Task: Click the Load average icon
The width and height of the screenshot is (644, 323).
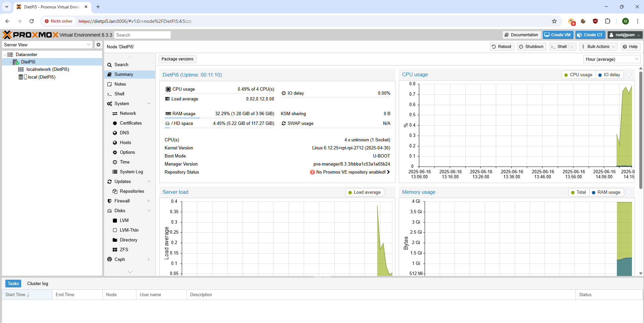Action: click(167, 99)
